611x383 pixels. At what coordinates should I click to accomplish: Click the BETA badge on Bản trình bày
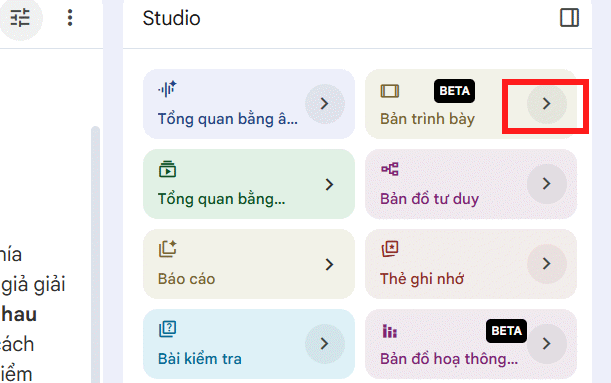(x=454, y=91)
